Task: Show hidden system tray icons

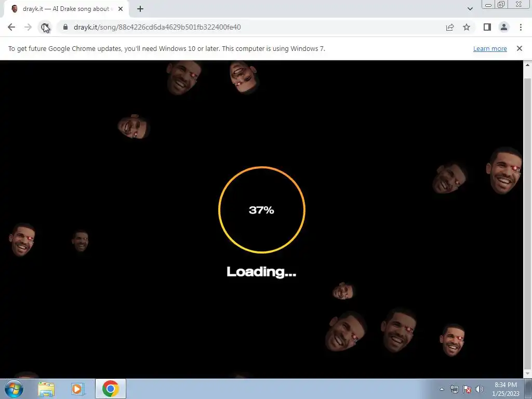Action: 442,389
